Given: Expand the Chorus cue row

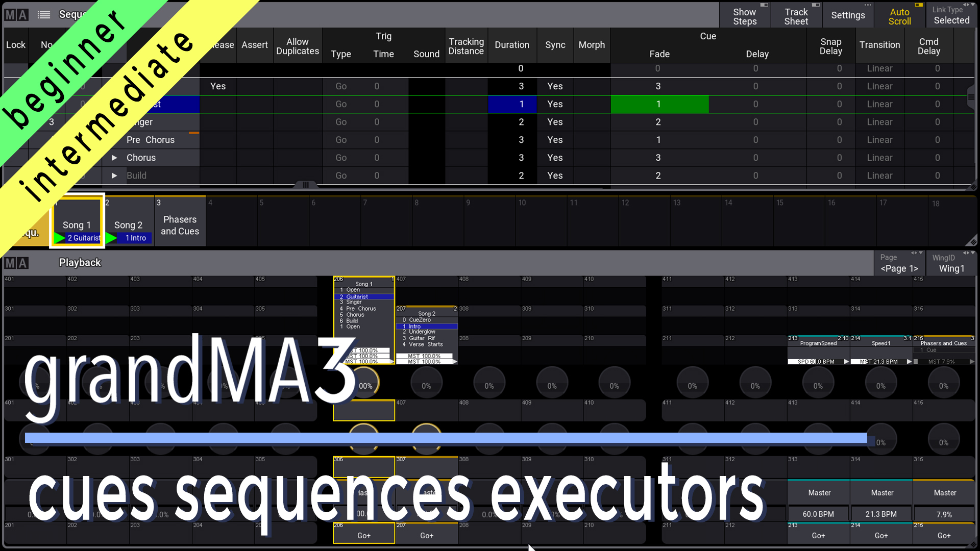Looking at the screenshot, I should tap(114, 158).
